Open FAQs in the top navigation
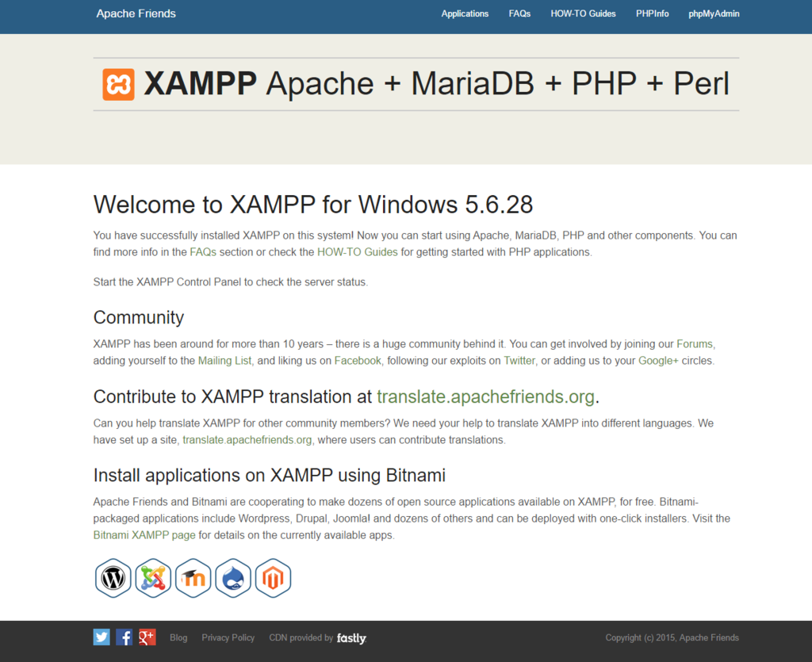812x662 pixels. (519, 14)
